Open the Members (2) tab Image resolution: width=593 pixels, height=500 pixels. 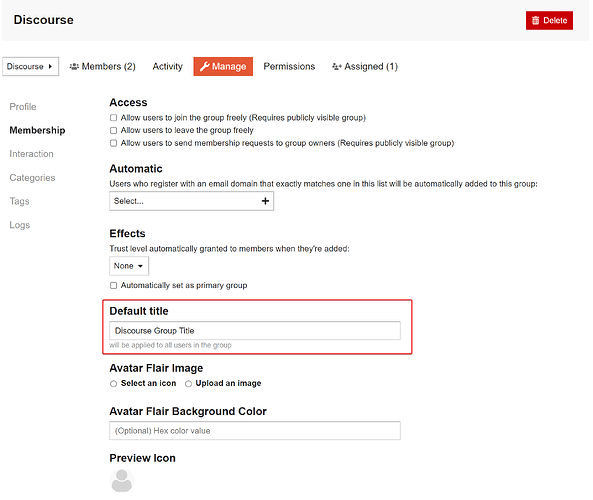point(102,67)
